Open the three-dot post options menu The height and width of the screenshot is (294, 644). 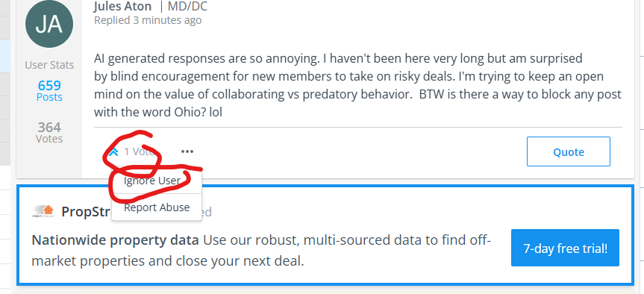click(x=187, y=152)
